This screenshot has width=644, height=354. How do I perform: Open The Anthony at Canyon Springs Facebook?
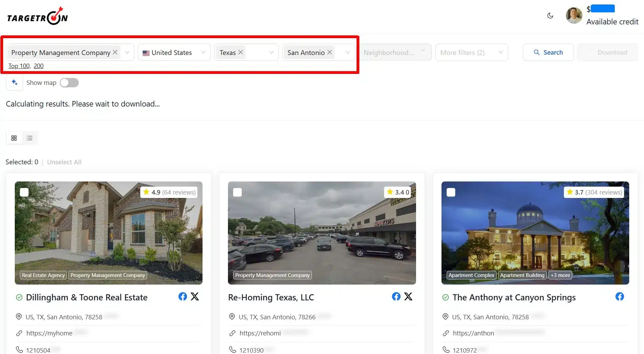click(620, 297)
